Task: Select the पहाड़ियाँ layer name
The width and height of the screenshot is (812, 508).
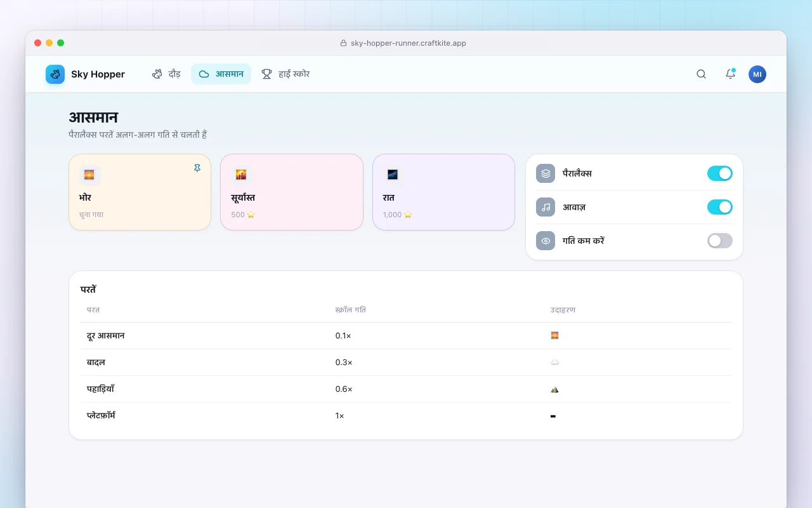Action: [x=100, y=389]
